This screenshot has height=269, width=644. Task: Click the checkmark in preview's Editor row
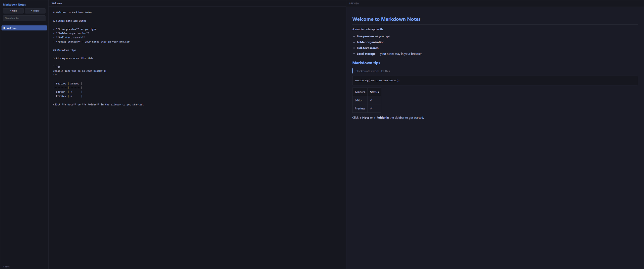coord(371,100)
